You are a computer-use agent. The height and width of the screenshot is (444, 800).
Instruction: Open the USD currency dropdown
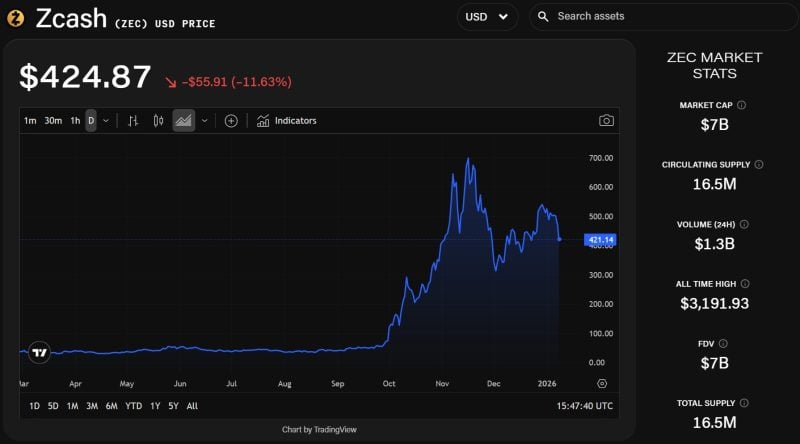pyautogui.click(x=487, y=17)
